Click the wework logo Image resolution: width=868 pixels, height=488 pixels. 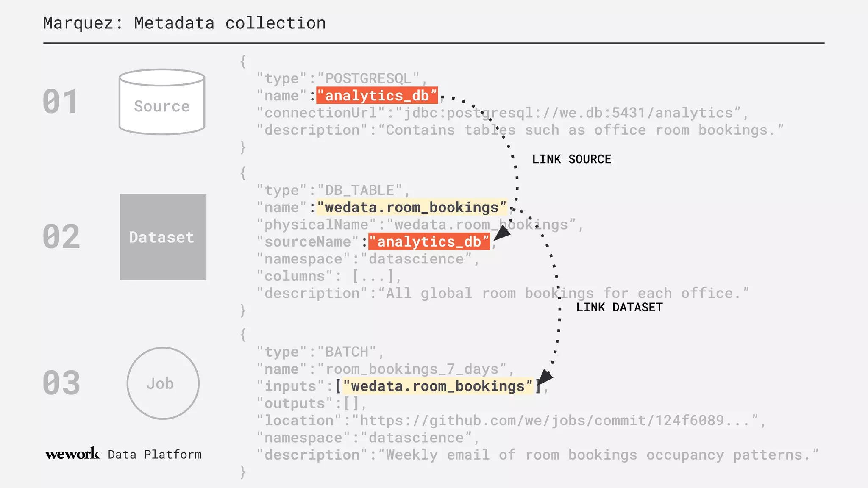tap(72, 454)
